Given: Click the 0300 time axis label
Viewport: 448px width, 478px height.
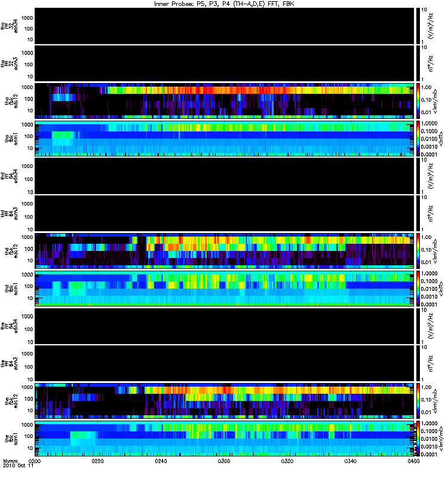Looking at the screenshot, I should click(x=224, y=461).
